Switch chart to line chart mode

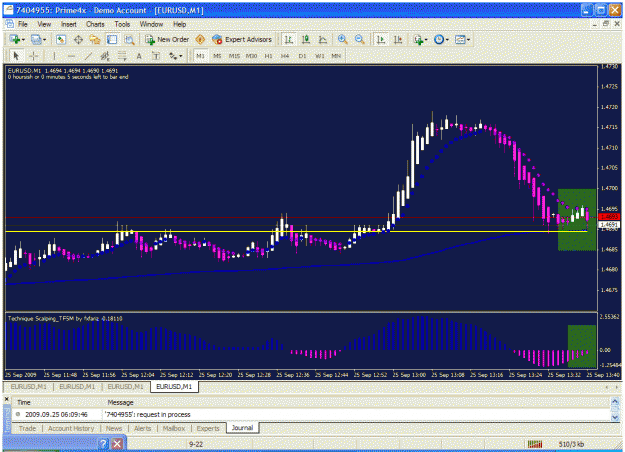(322, 39)
